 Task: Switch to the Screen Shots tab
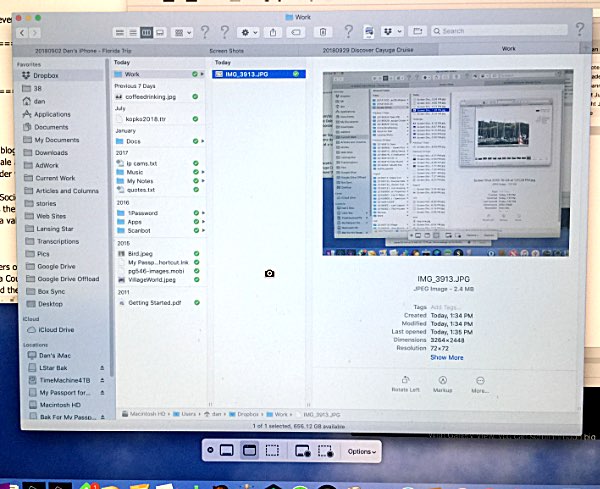230,48
